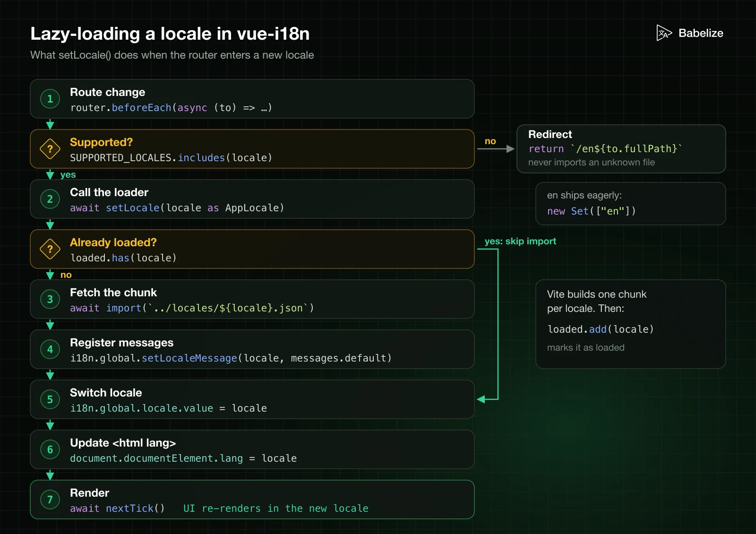Click the i18n.global.locale.value = locale code
The height and width of the screenshot is (534, 756).
(x=169, y=408)
